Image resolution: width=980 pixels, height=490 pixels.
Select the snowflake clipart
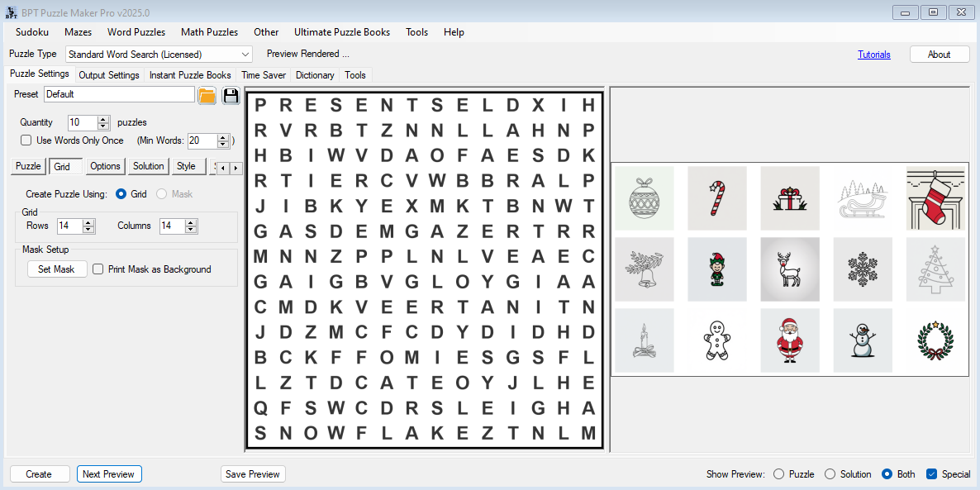[x=863, y=269]
